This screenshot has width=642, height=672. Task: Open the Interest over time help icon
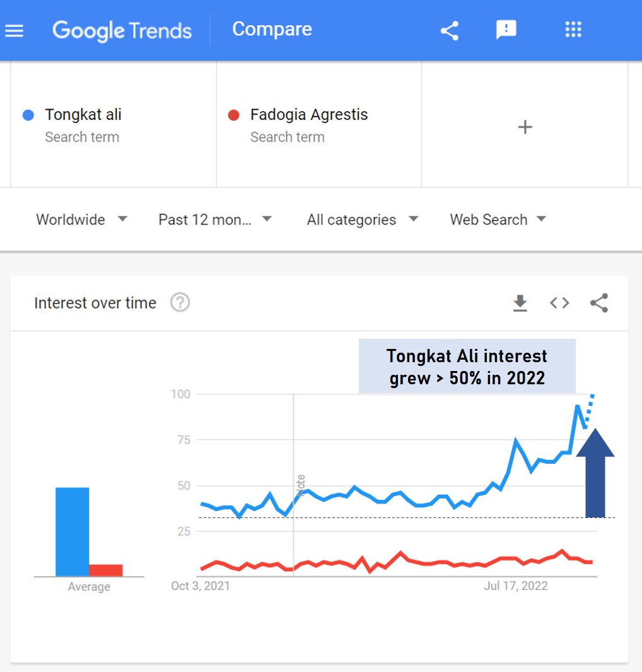click(x=180, y=303)
